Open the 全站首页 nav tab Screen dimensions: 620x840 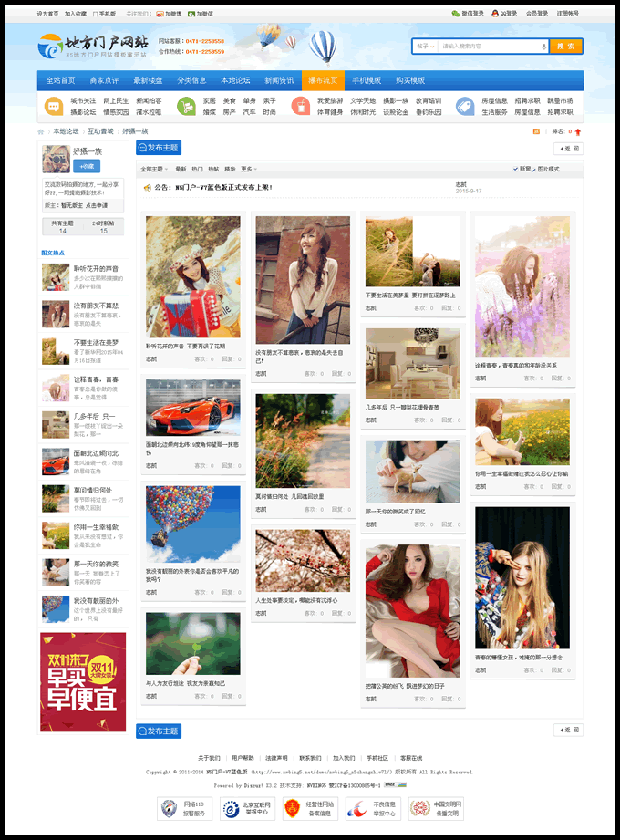pyautogui.click(x=60, y=80)
